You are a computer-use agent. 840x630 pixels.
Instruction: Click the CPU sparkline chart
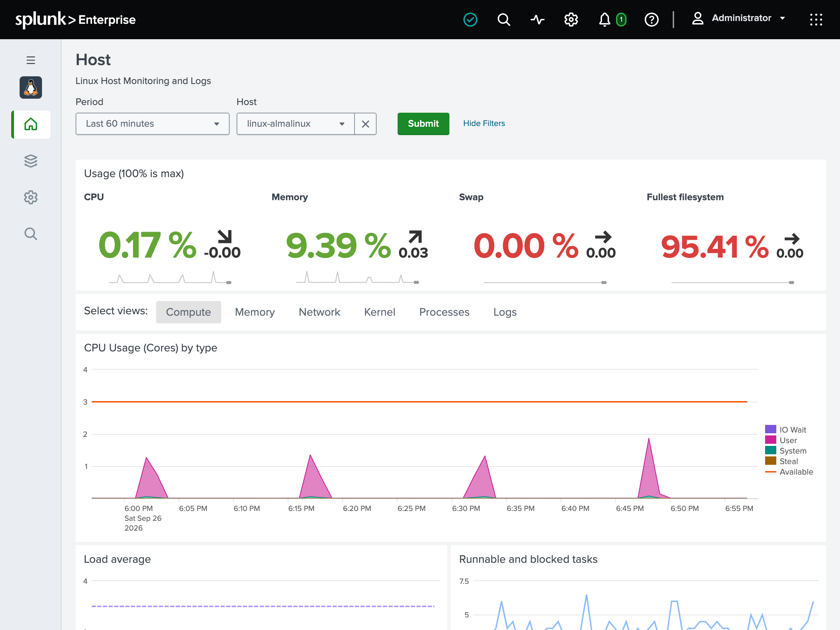[170, 278]
